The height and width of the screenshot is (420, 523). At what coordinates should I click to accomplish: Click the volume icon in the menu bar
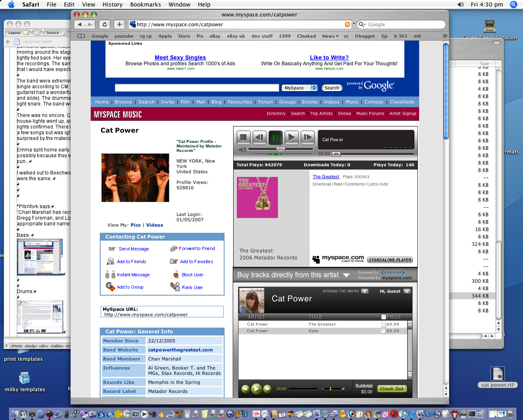461,5
